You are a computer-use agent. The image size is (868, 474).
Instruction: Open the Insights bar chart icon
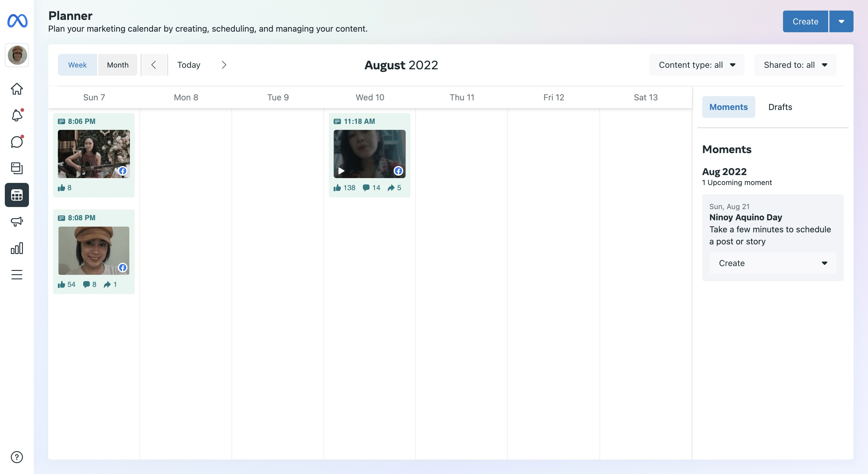point(17,248)
